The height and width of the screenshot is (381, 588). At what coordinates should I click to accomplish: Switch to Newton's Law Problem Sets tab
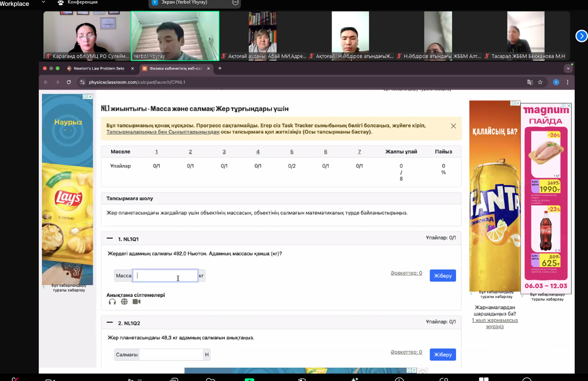coord(99,68)
